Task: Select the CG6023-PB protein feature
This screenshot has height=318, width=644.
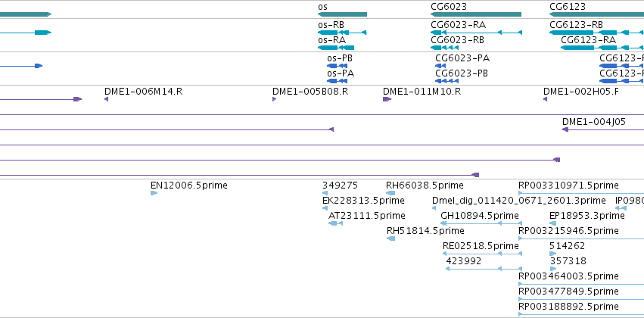Action: pos(446,81)
